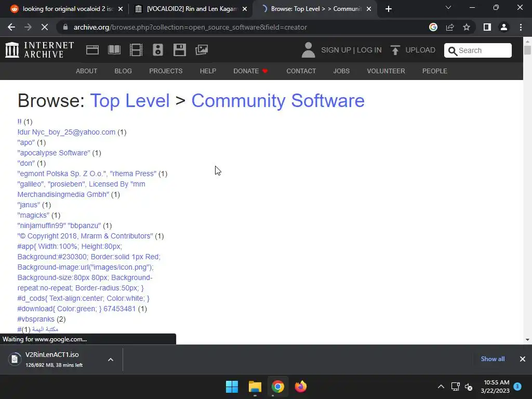This screenshot has width=532, height=399.
Task: Expand V2RinLenACT1.iso download options
Action: tap(111, 360)
